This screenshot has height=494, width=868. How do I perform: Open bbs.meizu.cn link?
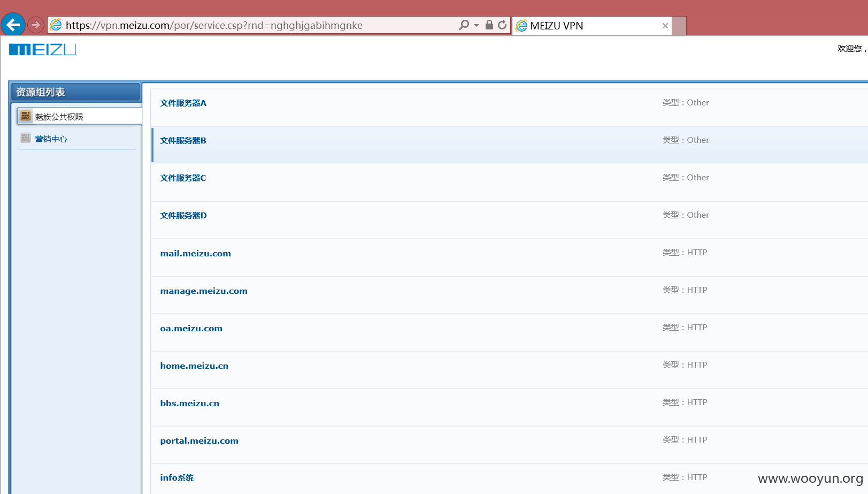coord(190,403)
